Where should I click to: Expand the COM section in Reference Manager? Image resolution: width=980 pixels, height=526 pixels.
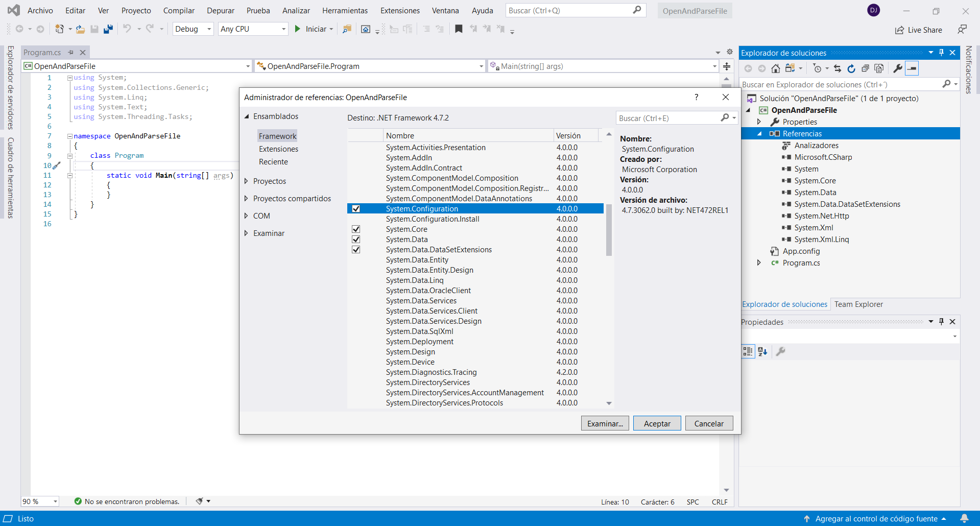[x=247, y=216]
